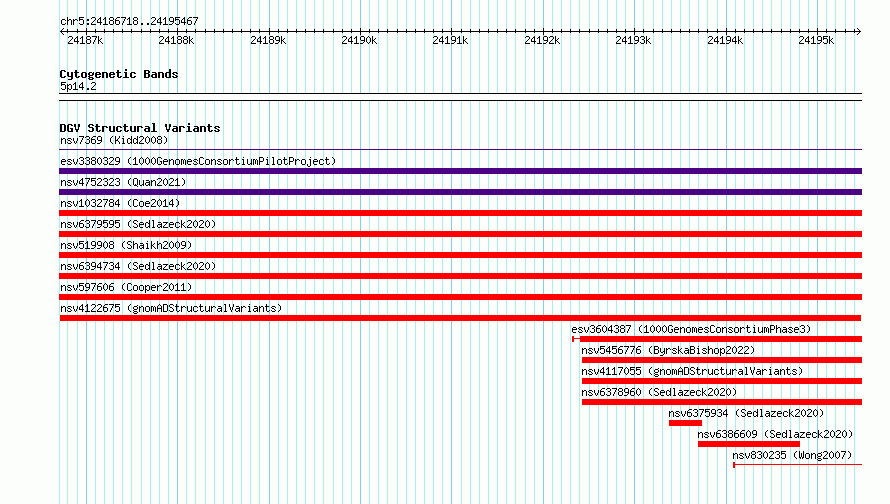Screen dimensions: 890x504
Task: Open variant nsv6386609 (Sedlazeck2020) label
Action: (775, 434)
